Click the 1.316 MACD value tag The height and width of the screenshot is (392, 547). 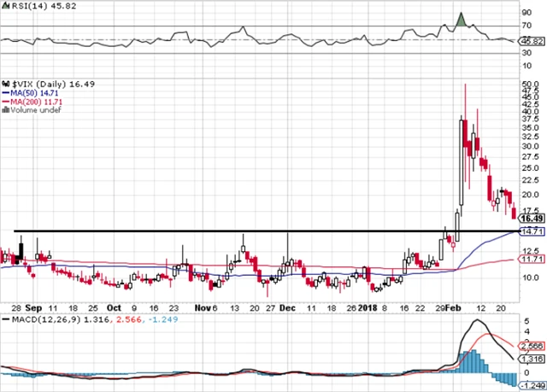[532, 360]
